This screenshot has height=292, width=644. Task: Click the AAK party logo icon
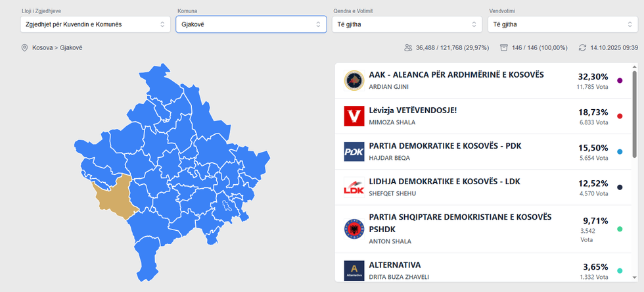coord(354,80)
